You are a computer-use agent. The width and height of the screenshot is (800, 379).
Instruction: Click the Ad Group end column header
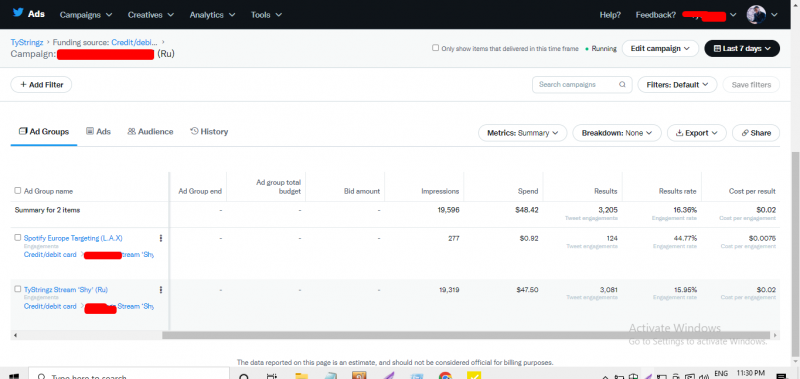(x=200, y=191)
